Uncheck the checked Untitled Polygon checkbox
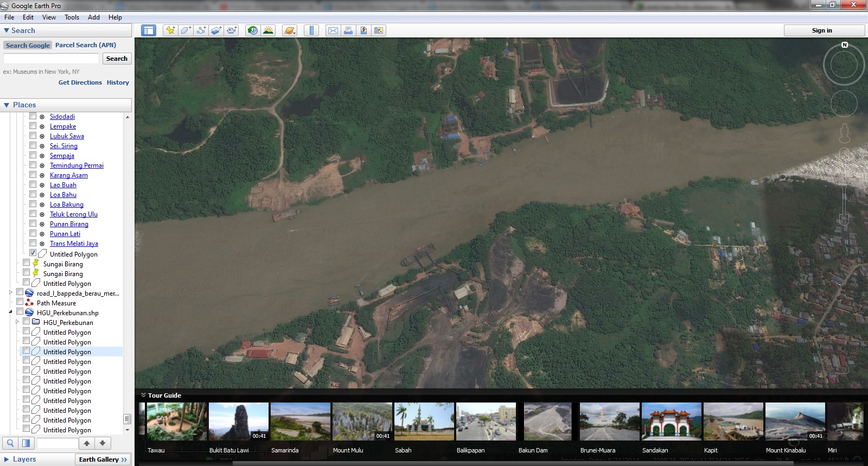The image size is (868, 466). tap(33, 253)
